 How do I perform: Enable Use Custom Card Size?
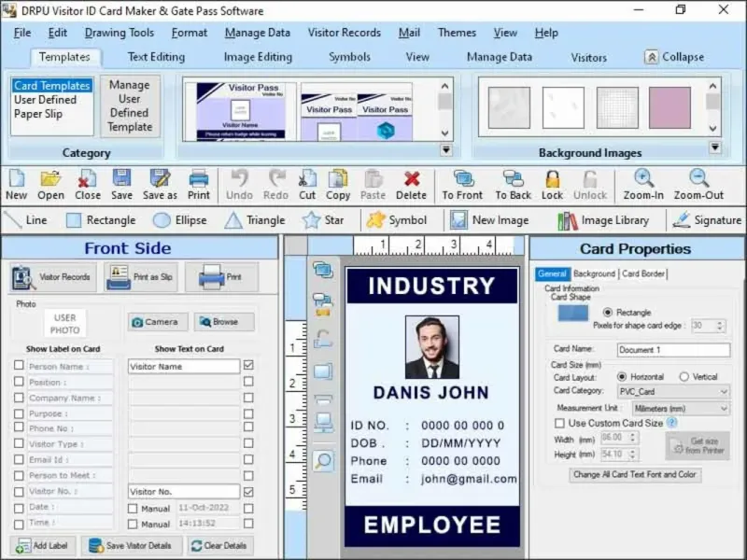point(559,424)
